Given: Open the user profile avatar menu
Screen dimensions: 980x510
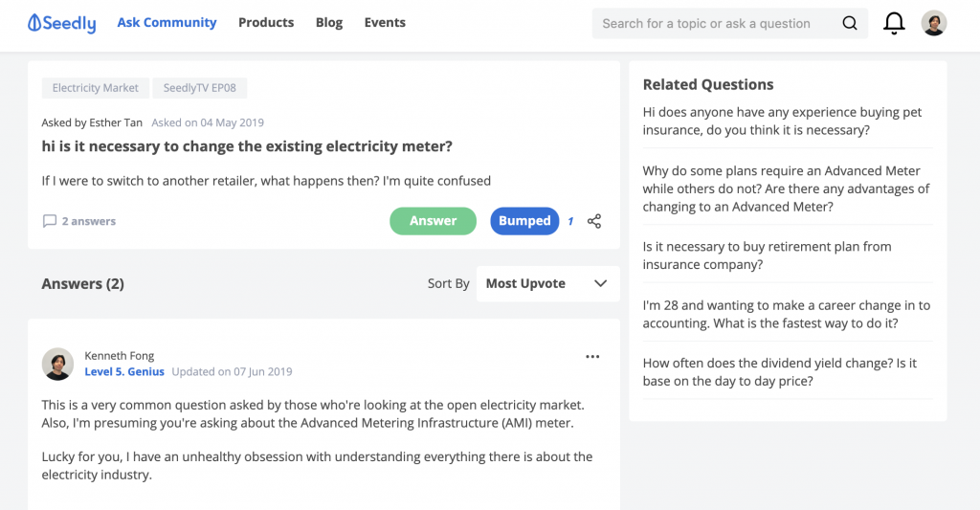Looking at the screenshot, I should tap(934, 23).
